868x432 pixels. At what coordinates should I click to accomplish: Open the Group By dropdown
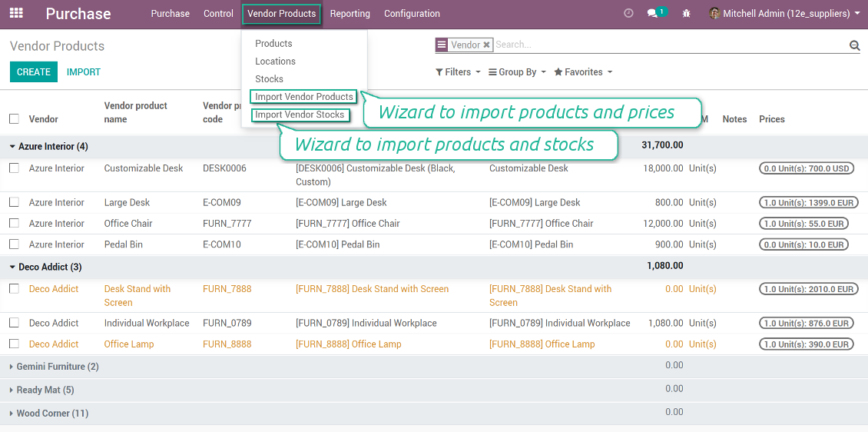(x=517, y=72)
